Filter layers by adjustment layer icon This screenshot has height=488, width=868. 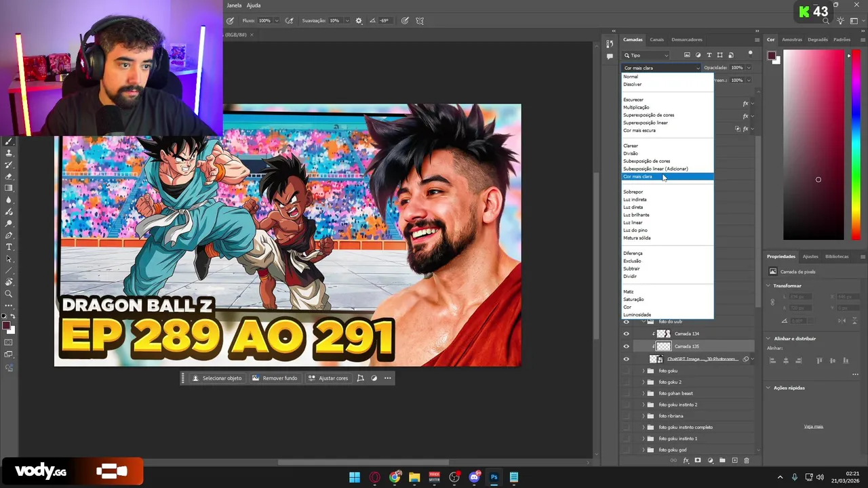(698, 55)
